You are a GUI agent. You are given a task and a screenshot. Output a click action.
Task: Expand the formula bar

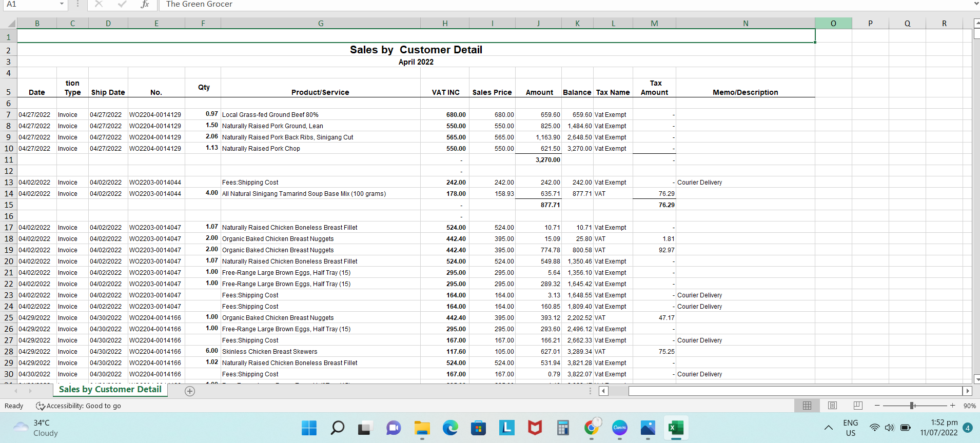click(x=975, y=4)
